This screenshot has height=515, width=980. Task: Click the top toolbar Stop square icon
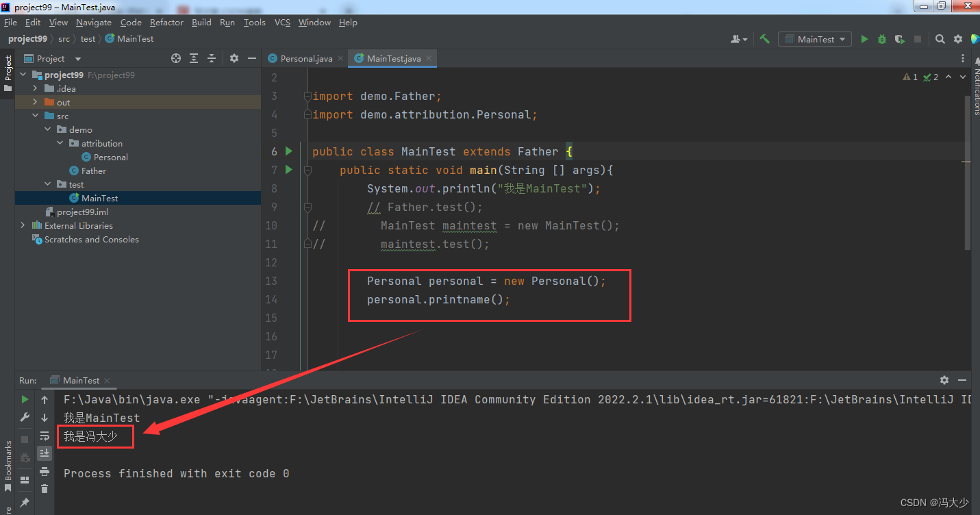coord(918,39)
